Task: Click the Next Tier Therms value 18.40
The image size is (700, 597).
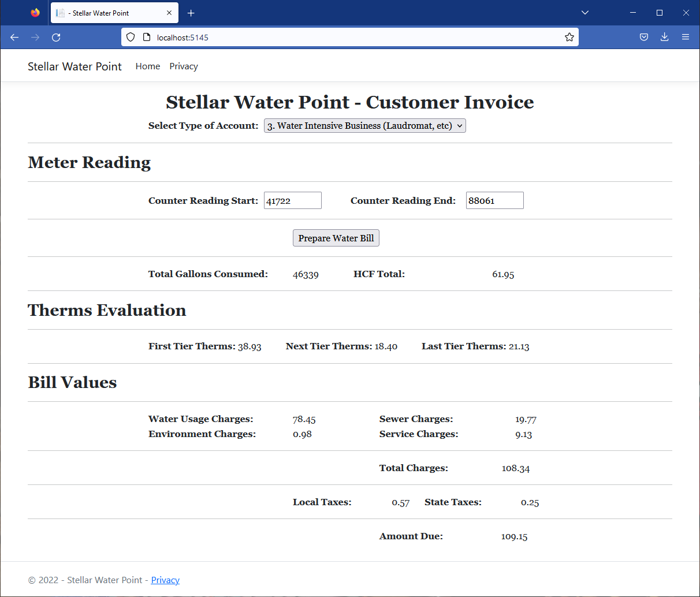Action: pyautogui.click(x=386, y=346)
